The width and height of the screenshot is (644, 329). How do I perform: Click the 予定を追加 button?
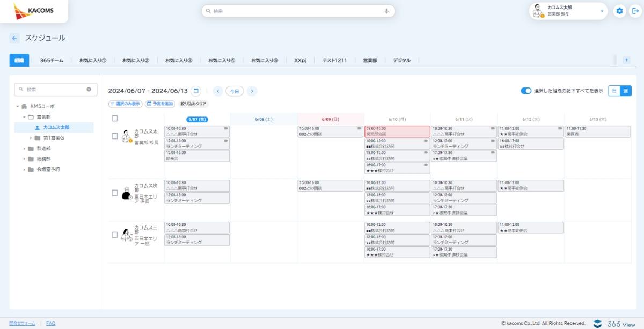tap(160, 104)
